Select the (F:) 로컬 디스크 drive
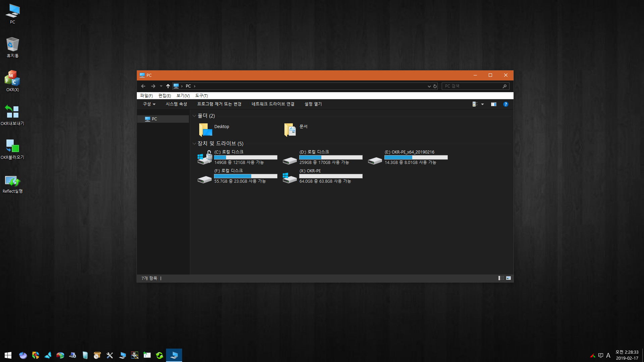 pyautogui.click(x=237, y=176)
